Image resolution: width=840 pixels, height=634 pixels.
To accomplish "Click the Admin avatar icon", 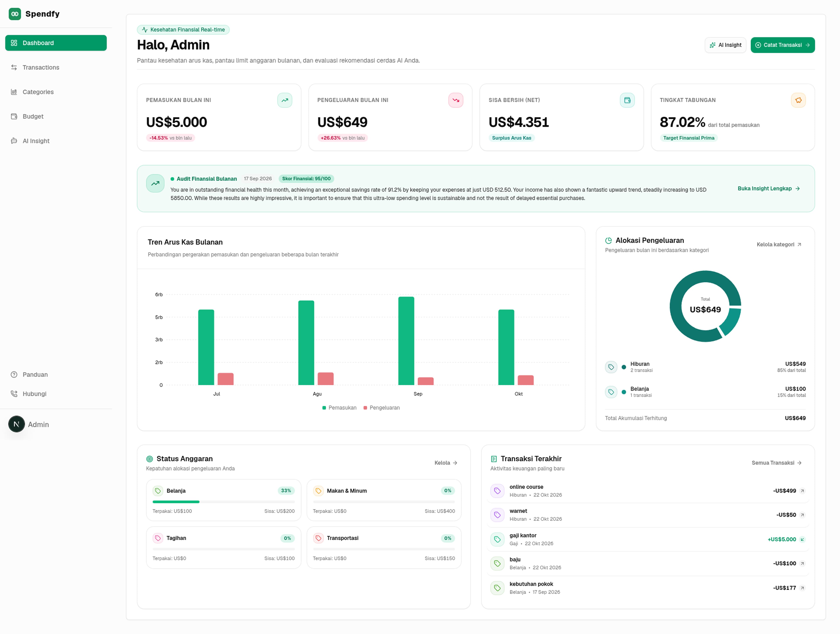I will (16, 424).
